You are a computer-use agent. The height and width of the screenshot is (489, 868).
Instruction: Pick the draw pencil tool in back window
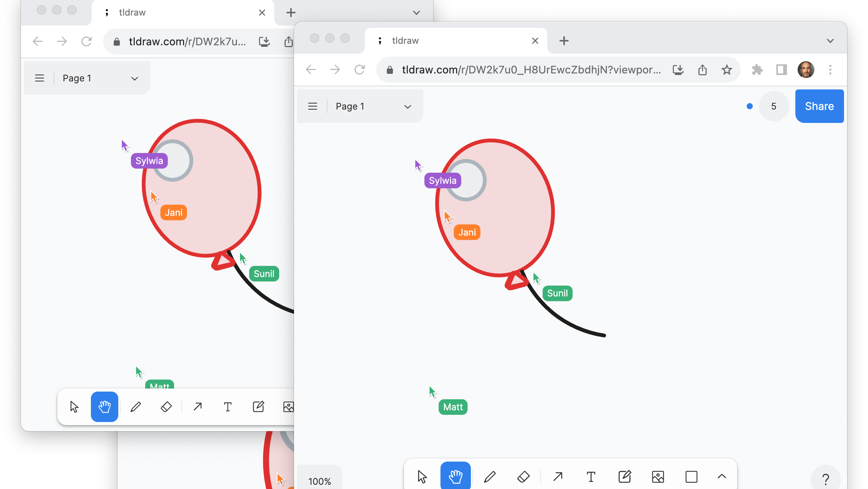[x=136, y=407]
